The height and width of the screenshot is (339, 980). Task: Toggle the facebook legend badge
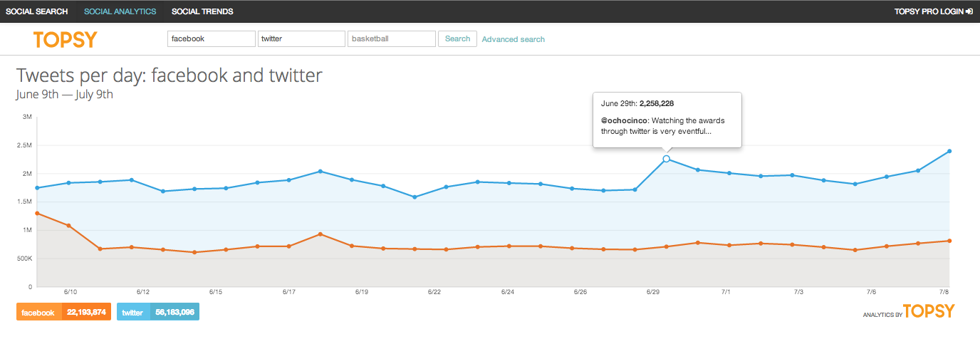coord(63,313)
